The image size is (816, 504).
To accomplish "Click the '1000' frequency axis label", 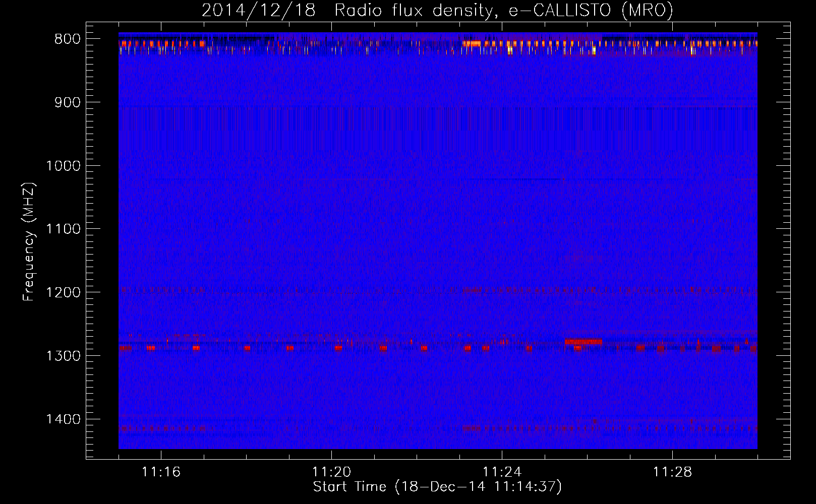I will tap(63, 166).
